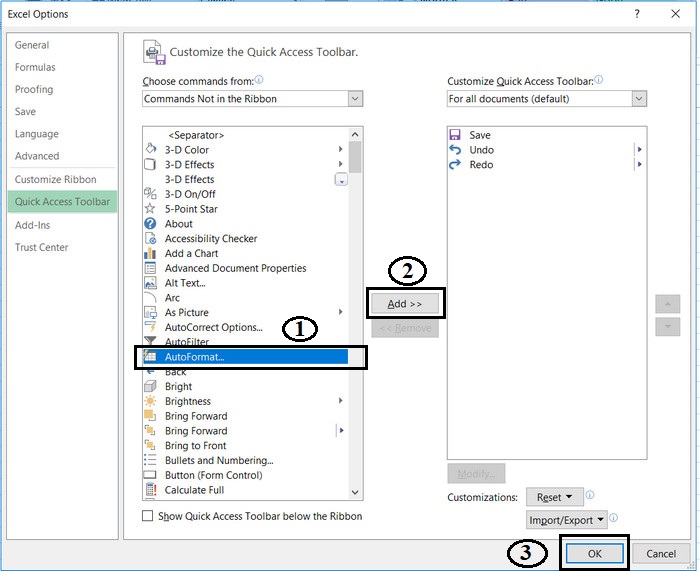Click the Bullets and Numbering icon

tap(150, 460)
